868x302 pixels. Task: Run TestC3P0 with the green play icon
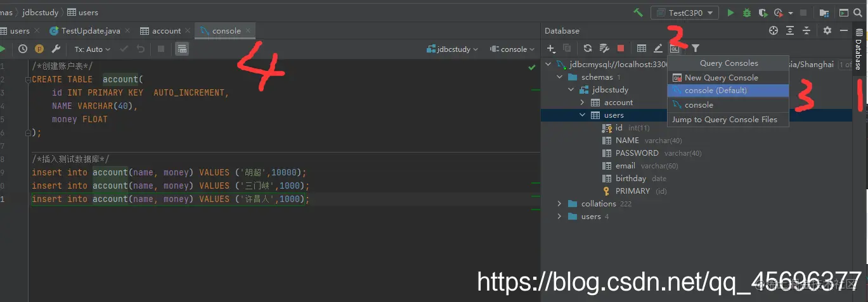[730, 13]
